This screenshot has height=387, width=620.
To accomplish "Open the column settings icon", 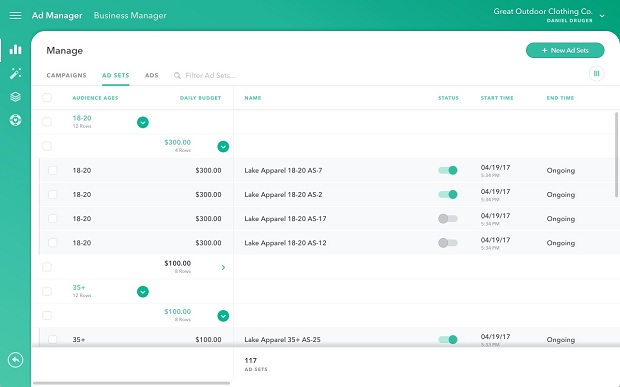I will pos(597,74).
